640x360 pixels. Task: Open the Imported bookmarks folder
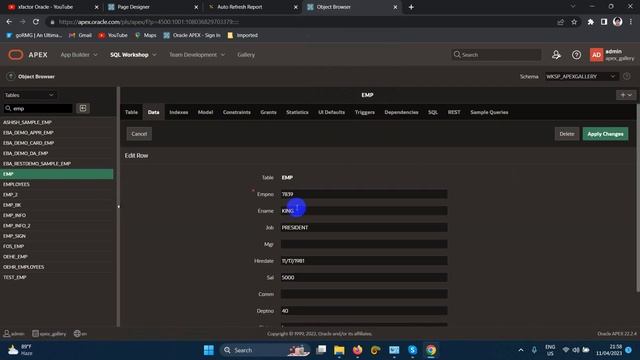pos(242,36)
